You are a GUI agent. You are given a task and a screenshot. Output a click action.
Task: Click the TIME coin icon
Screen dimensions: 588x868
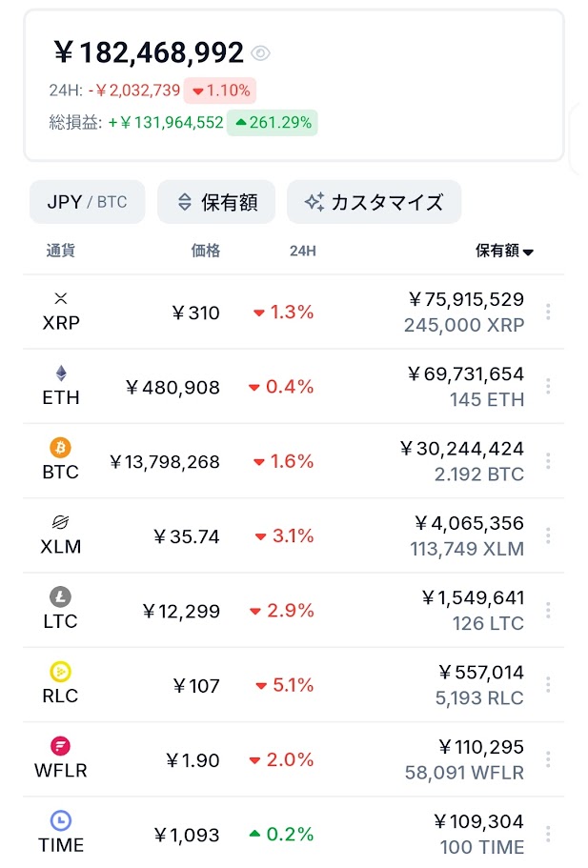pyautogui.click(x=61, y=820)
